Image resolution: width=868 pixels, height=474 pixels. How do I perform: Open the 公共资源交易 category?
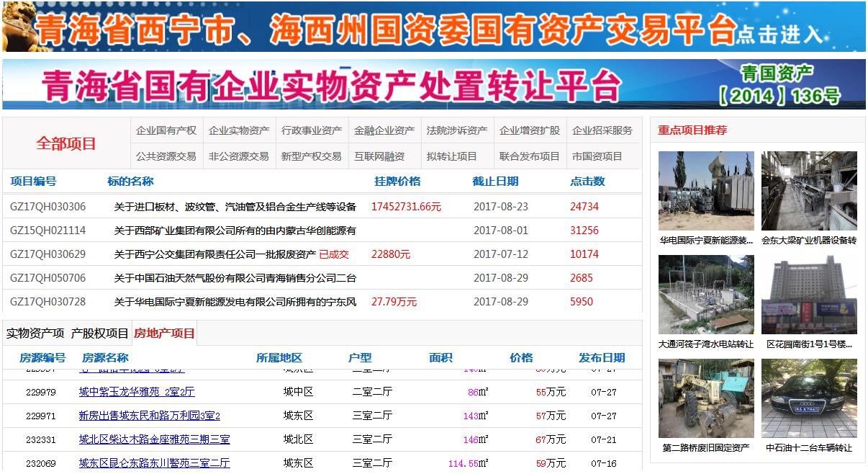tap(166, 156)
